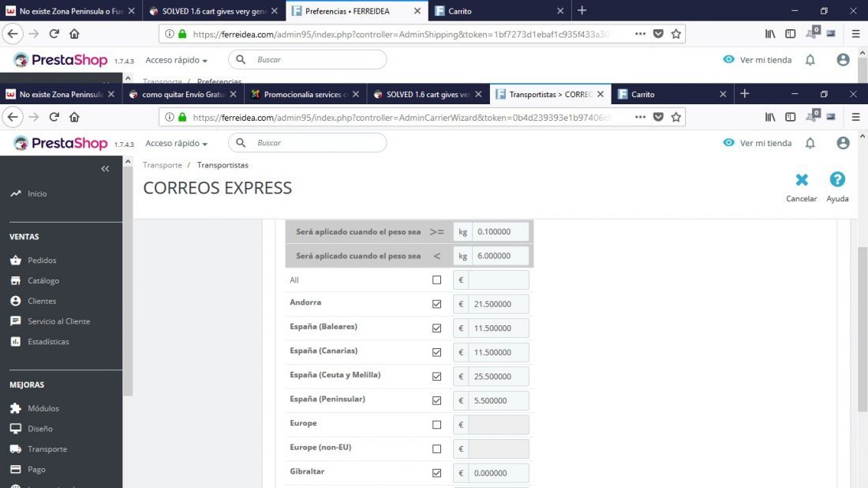This screenshot has height=488, width=868.
Task: Select Preferencias FERREIDEA tab in back window
Action: pyautogui.click(x=357, y=11)
